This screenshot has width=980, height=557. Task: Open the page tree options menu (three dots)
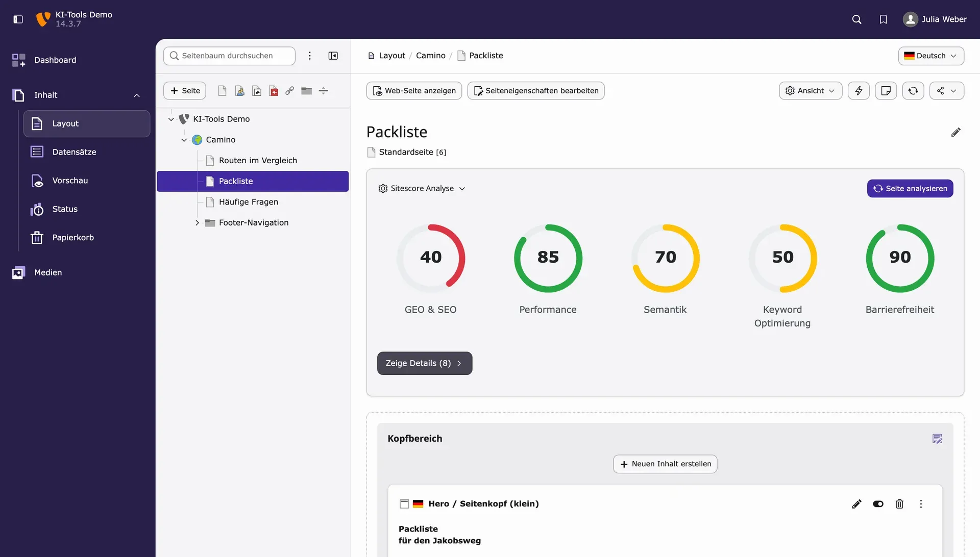coord(310,56)
